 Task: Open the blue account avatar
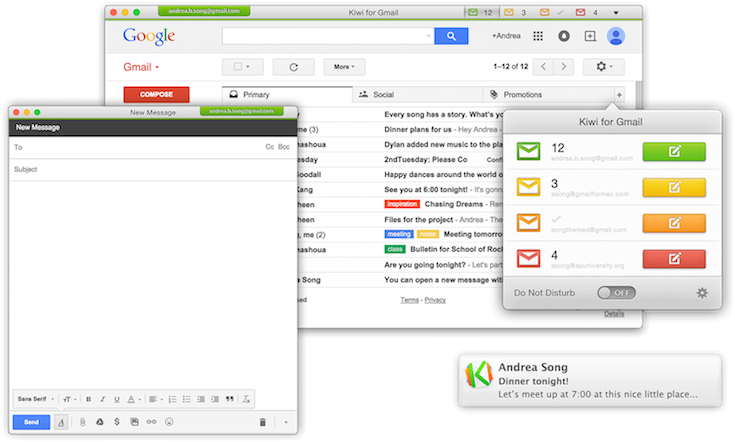(616, 36)
